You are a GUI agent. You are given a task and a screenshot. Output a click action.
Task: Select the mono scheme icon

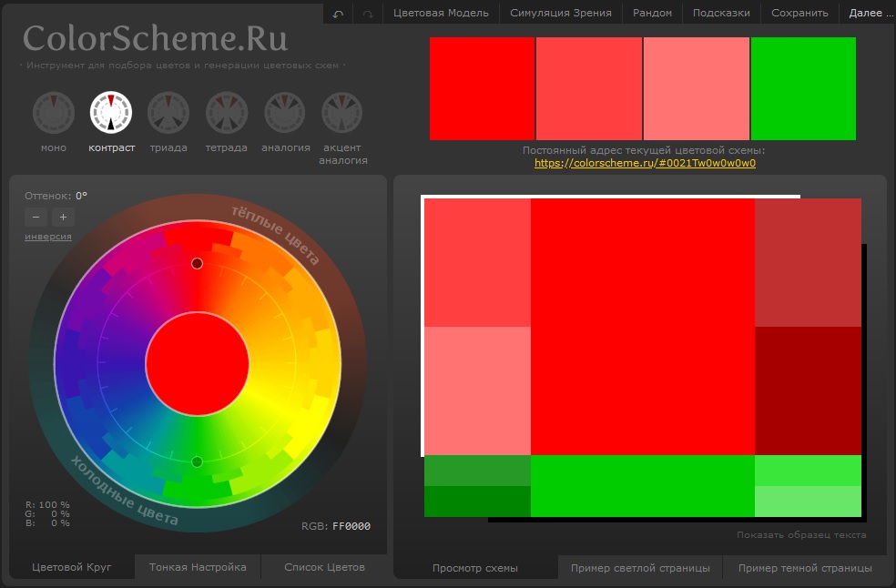pyautogui.click(x=54, y=113)
